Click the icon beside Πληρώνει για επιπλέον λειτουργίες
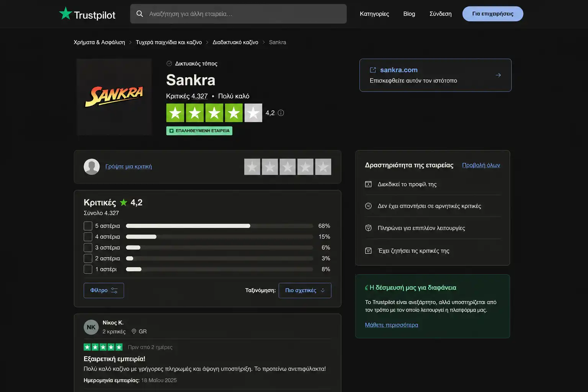Image resolution: width=588 pixels, height=392 pixels. click(368, 228)
